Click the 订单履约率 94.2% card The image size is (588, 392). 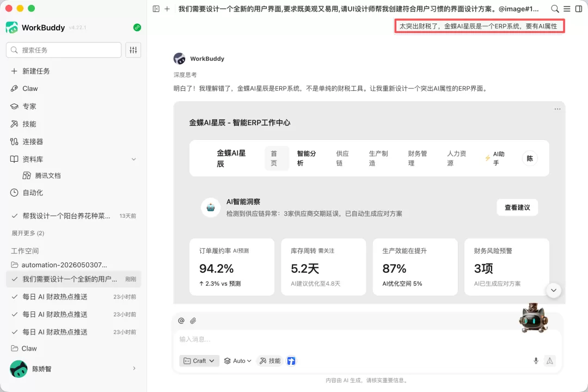pos(232,267)
